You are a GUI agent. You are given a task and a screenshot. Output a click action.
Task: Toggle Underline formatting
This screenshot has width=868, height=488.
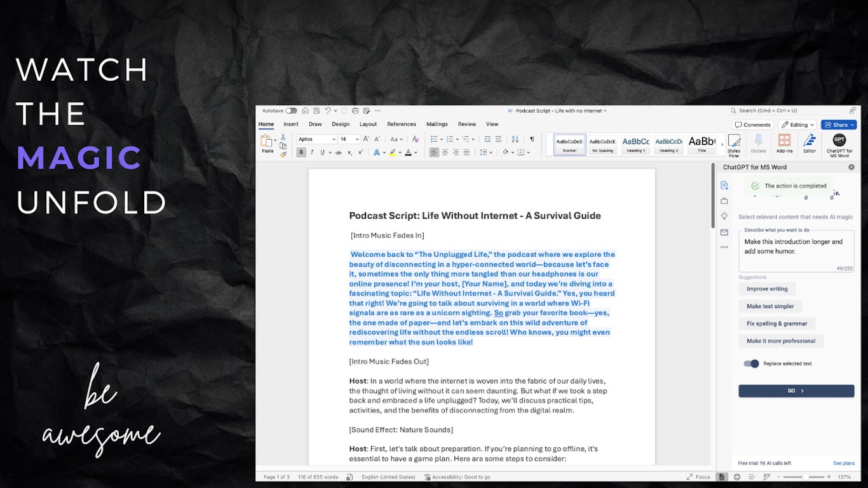click(322, 152)
